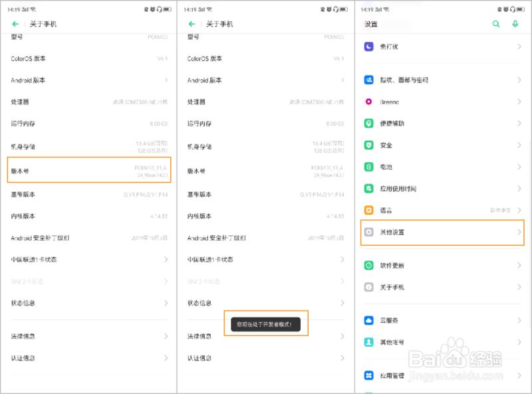
Task: Click the 您现在处于开发者模式 toast message
Action: tap(265, 324)
